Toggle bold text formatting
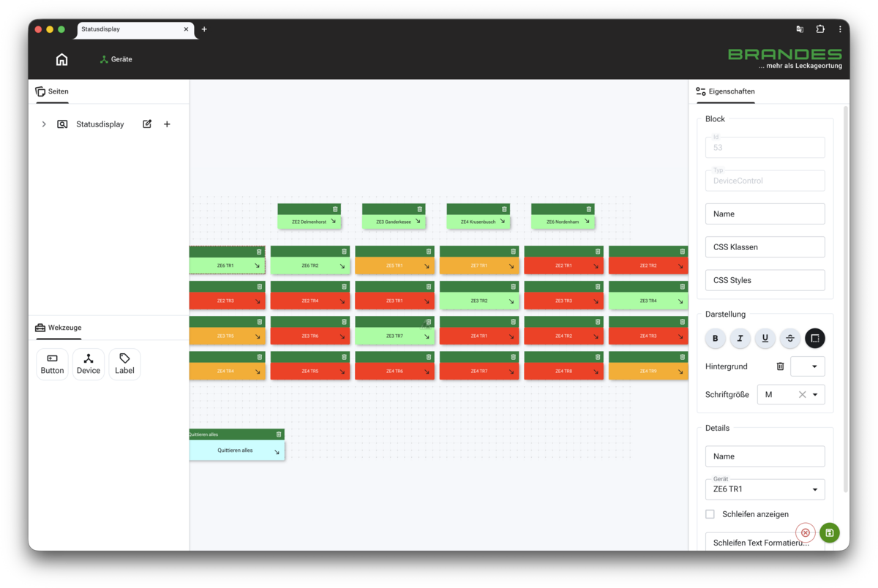The image size is (878, 588). pyautogui.click(x=716, y=338)
